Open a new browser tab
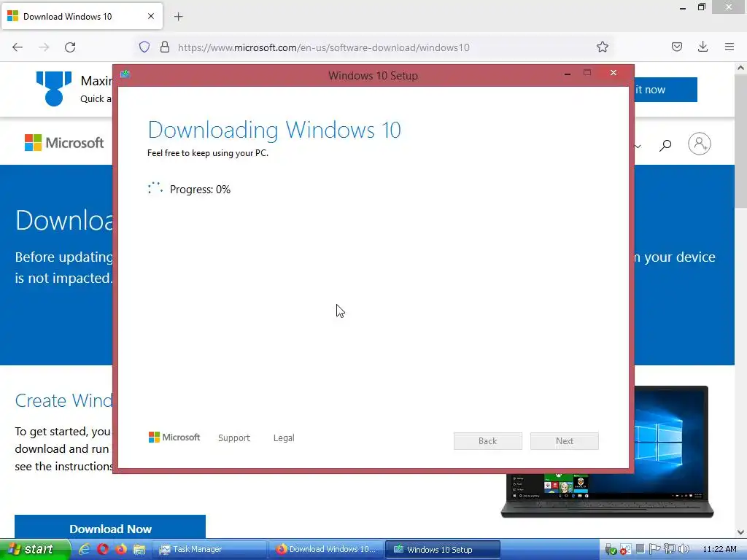The height and width of the screenshot is (560, 747). 178,17
